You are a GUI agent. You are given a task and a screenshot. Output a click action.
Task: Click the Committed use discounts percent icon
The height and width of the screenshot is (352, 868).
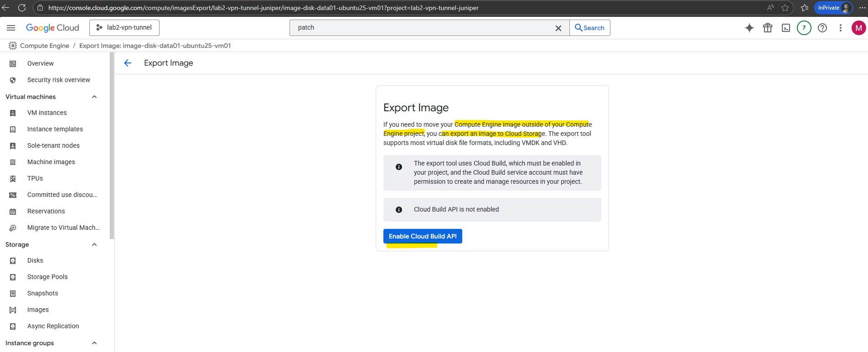[13, 195]
